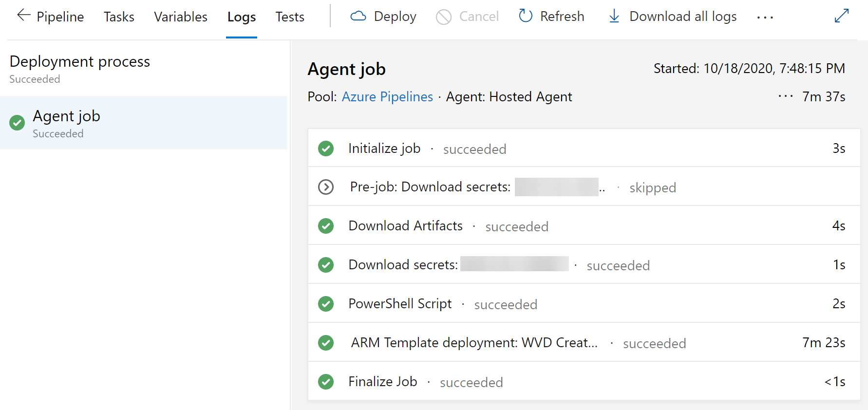
Task: Click green check icon beside Initialize job
Action: [326, 149]
